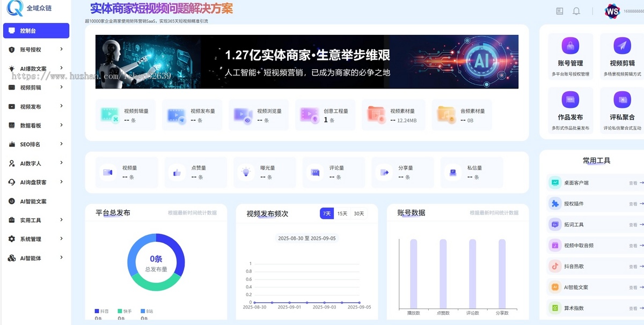The height and width of the screenshot is (325, 644).
Task: Expand the 视频发布 sidebar chevron
Action: (x=62, y=106)
